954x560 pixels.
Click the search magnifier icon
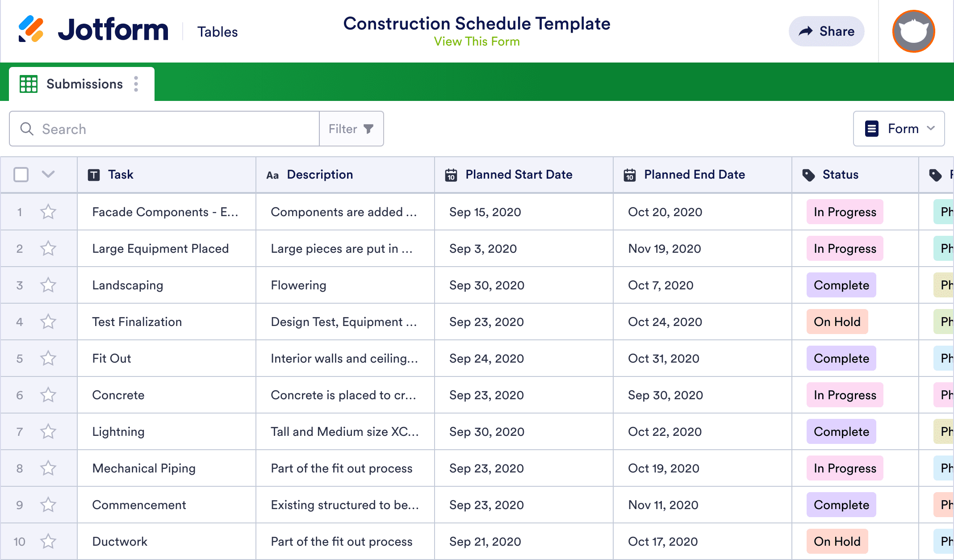click(x=27, y=129)
